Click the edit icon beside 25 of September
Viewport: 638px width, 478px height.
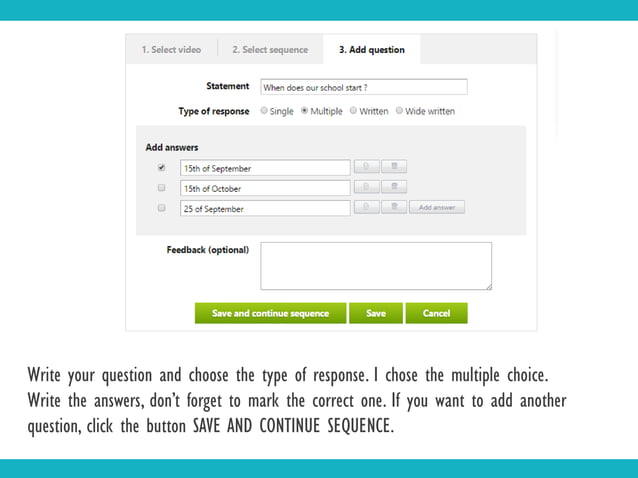366,208
